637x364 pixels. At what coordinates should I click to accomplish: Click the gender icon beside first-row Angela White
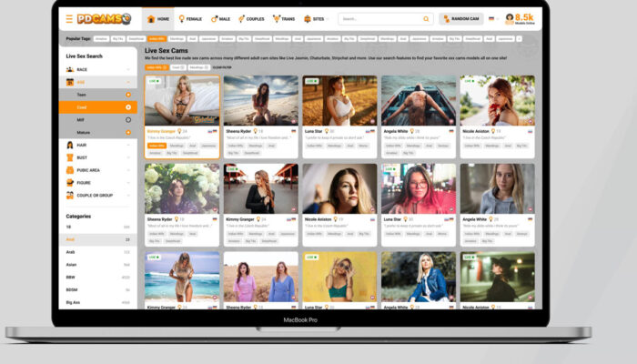[411, 131]
